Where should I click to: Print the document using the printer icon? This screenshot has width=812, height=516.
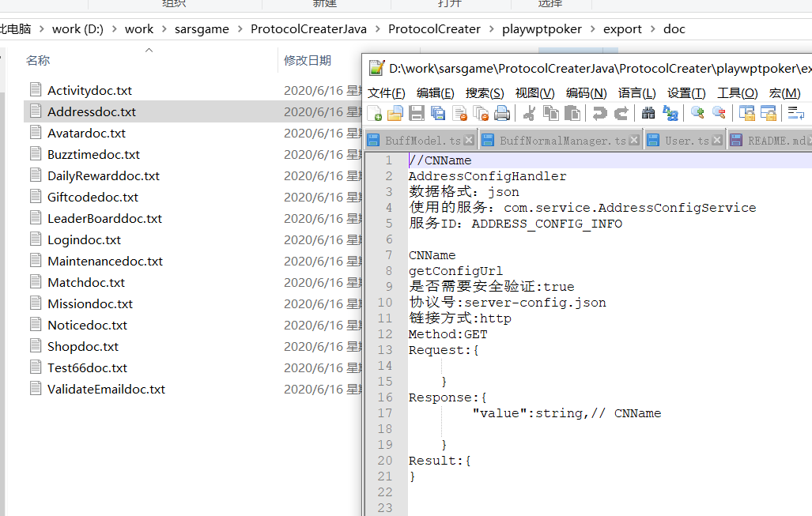[502, 113]
